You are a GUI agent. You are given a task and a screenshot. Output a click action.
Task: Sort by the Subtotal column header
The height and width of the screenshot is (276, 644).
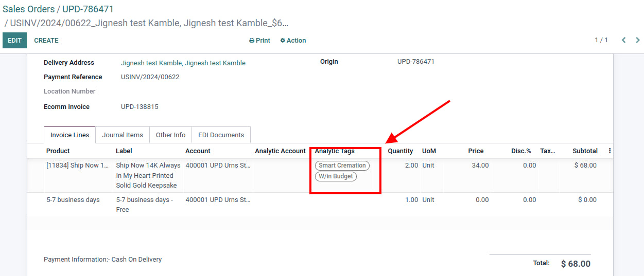click(x=585, y=151)
